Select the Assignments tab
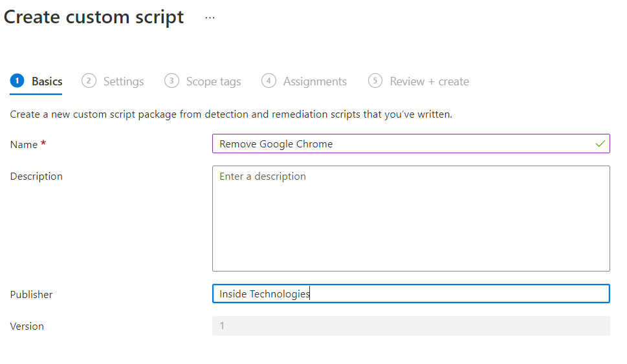This screenshot has height=364, width=627. tap(315, 81)
